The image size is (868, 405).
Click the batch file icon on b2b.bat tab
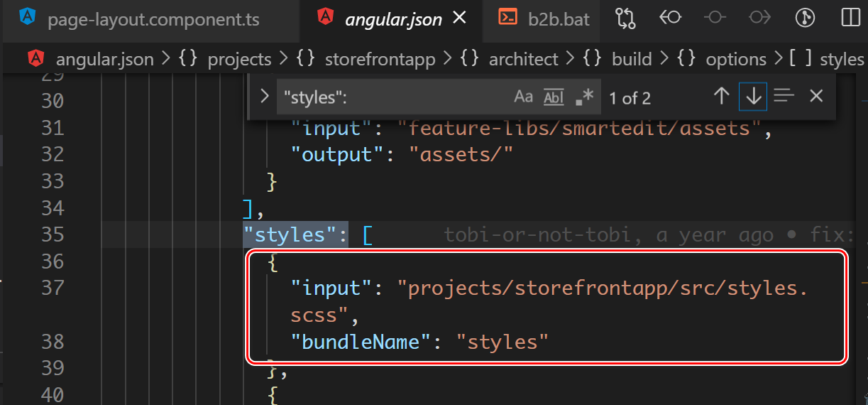point(507,18)
